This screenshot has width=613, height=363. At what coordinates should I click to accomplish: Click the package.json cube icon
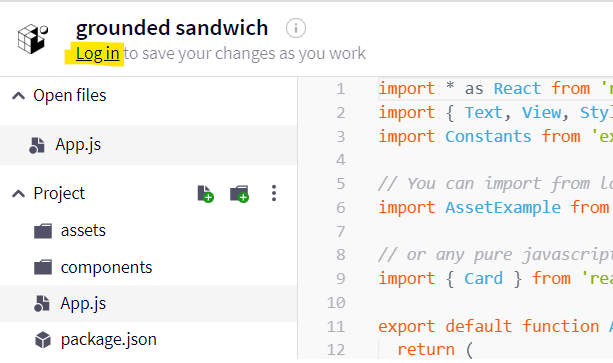click(43, 340)
